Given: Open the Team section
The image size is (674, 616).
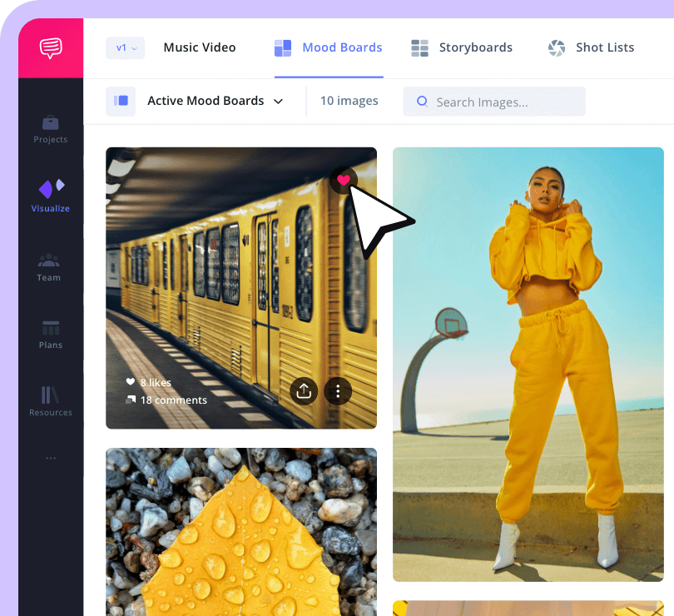Looking at the screenshot, I should 49,266.
